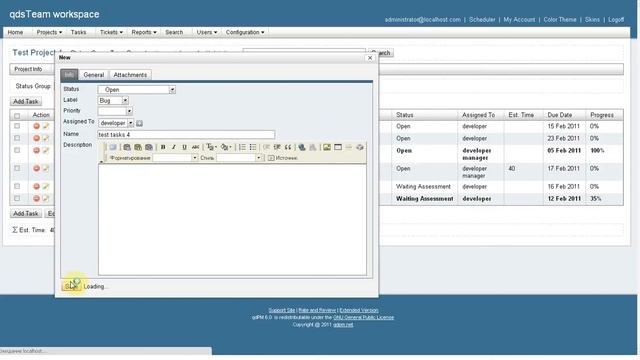Click the Project Info tab behind dialog
The height and width of the screenshot is (360, 640).
click(28, 69)
